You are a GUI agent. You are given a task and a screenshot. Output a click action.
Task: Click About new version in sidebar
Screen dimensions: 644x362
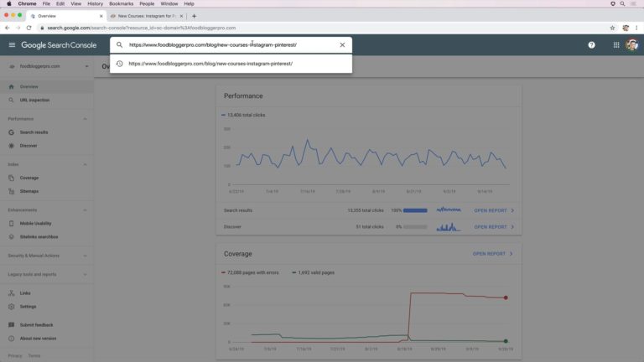(46, 339)
